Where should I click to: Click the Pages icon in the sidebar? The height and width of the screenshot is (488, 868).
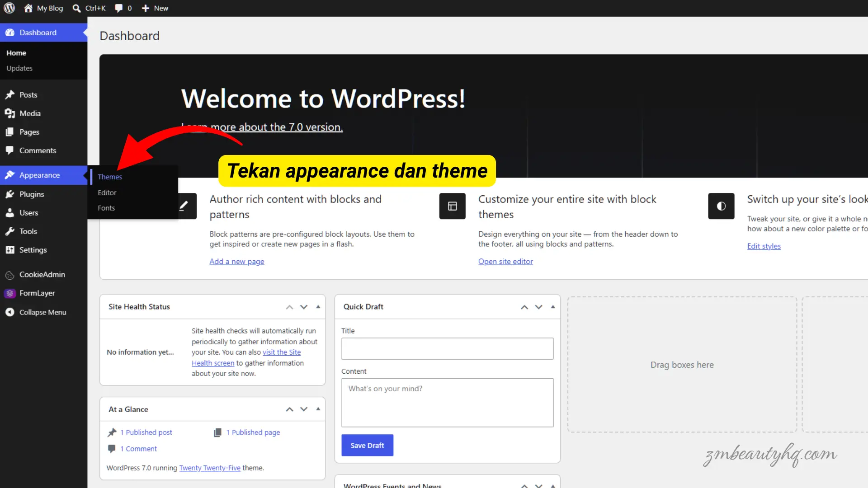9,132
